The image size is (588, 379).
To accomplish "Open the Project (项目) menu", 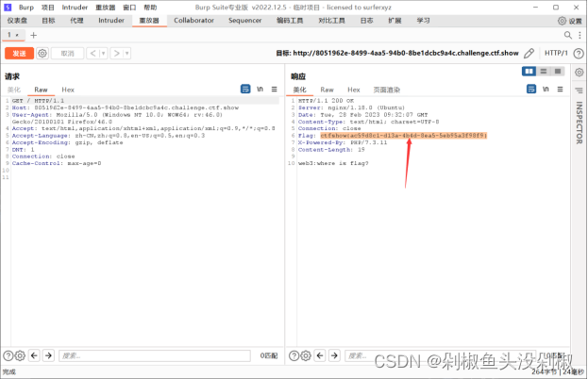I will (x=47, y=8).
